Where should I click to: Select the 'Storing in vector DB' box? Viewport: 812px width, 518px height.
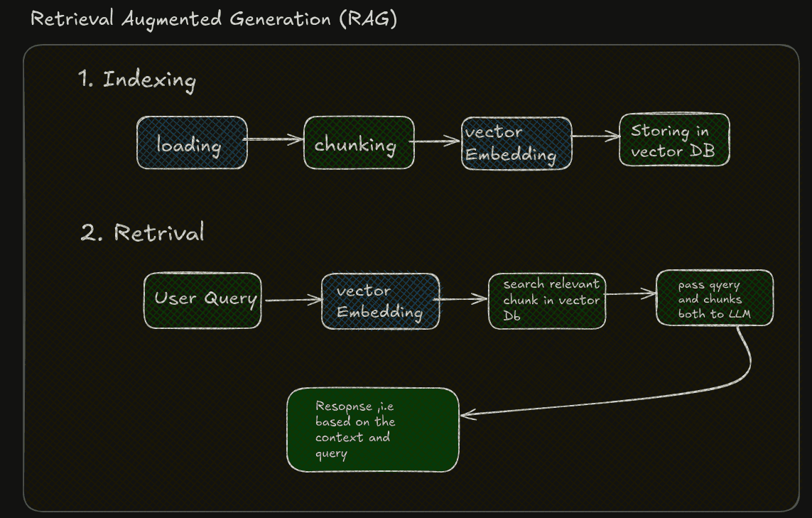click(673, 140)
